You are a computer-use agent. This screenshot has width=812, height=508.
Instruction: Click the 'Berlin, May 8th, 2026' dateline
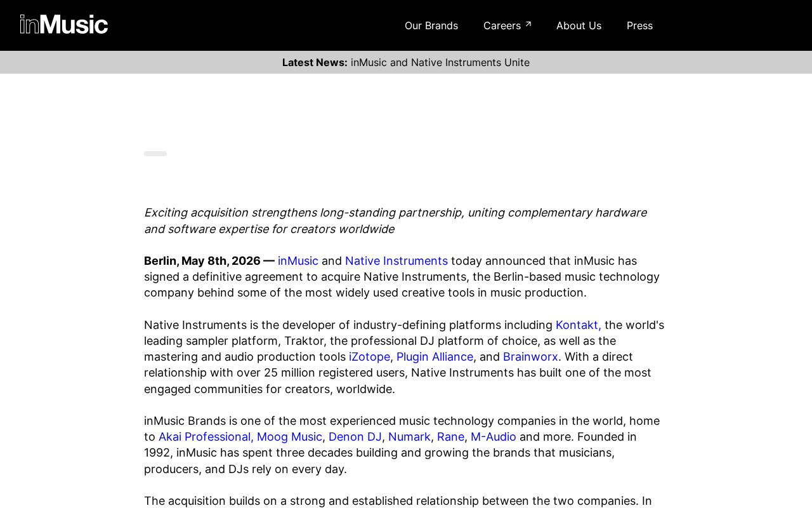[202, 261]
